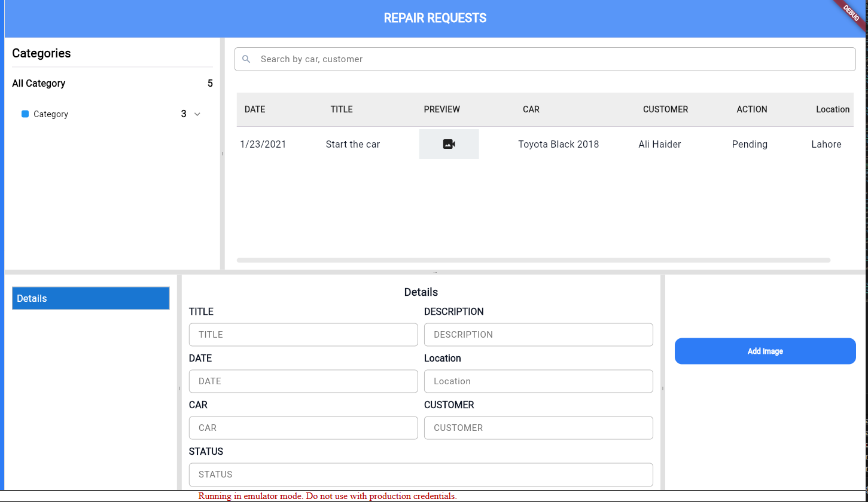The height and width of the screenshot is (502, 868).
Task: Click the Search by car, customer field
Action: pyautogui.click(x=550, y=59)
